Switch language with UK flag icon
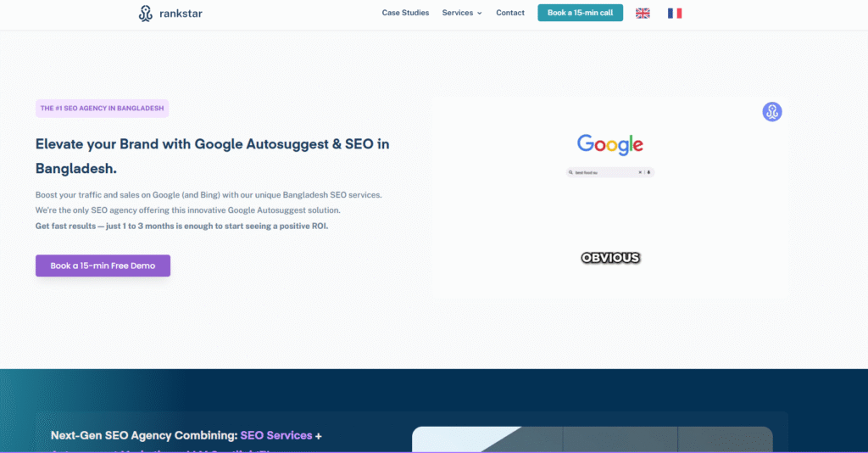 [x=643, y=14]
